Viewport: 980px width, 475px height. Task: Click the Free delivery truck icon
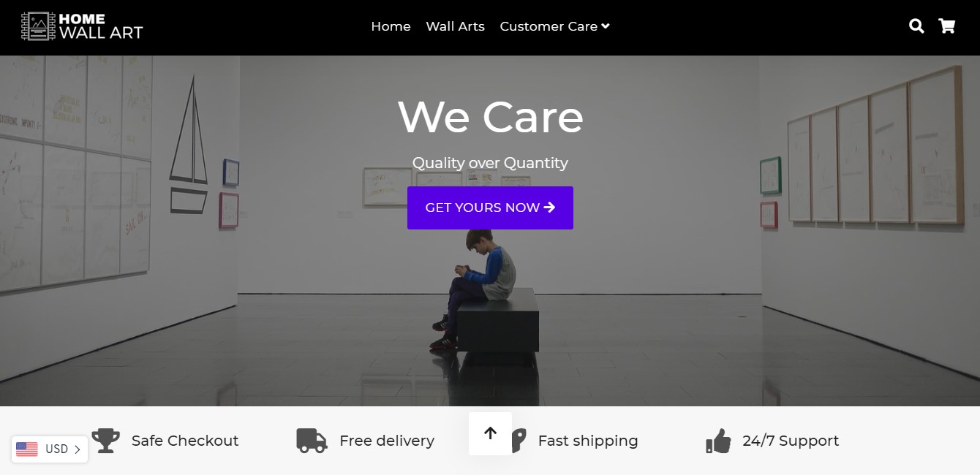coord(312,441)
